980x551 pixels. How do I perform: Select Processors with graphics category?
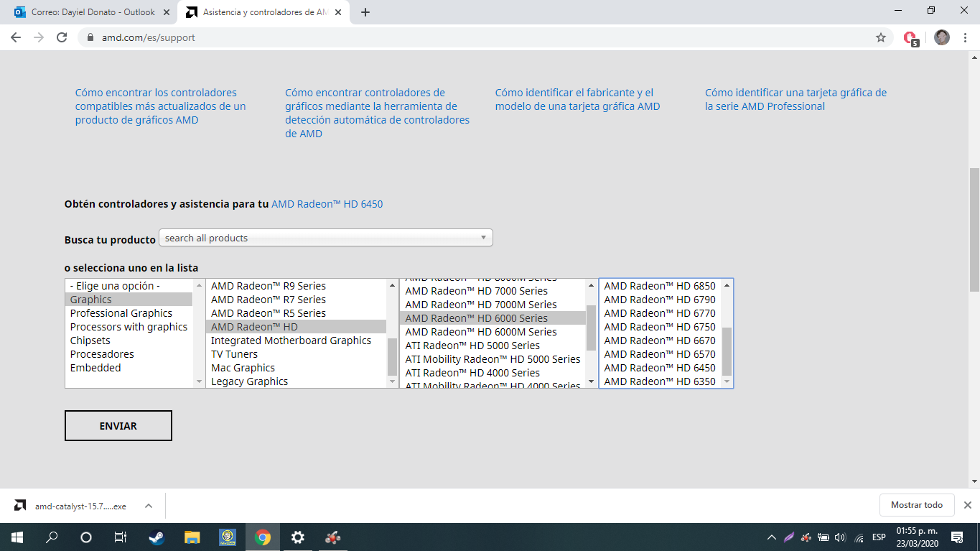(x=129, y=327)
